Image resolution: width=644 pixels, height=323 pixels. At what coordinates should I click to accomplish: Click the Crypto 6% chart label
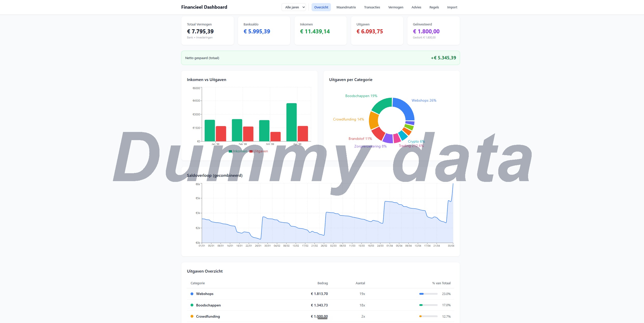point(416,141)
